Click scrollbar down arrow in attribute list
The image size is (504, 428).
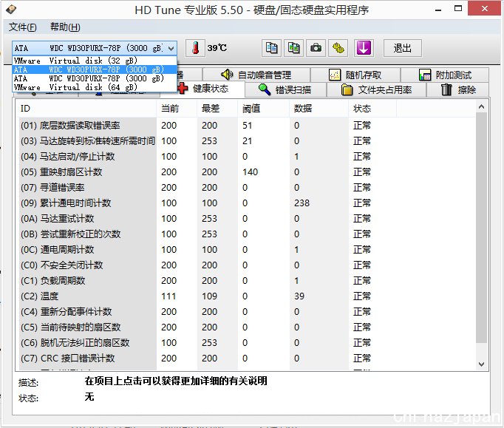481,364
